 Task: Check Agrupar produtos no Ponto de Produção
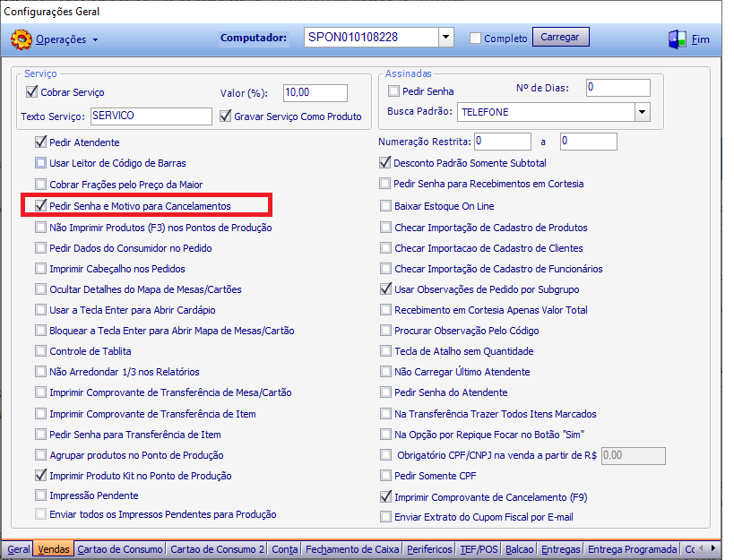(x=40, y=455)
